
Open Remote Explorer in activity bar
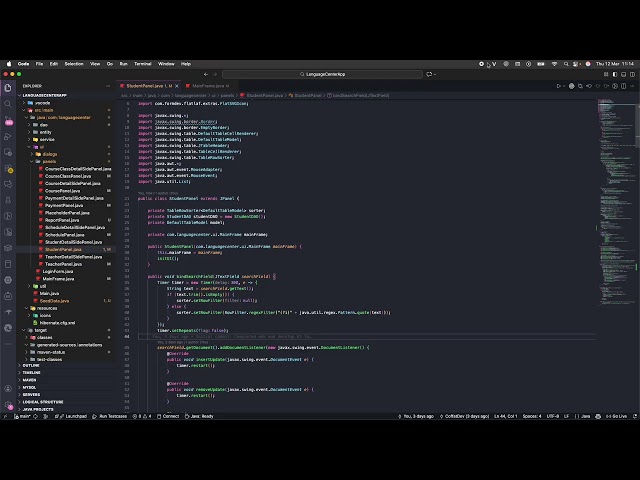click(x=8, y=152)
